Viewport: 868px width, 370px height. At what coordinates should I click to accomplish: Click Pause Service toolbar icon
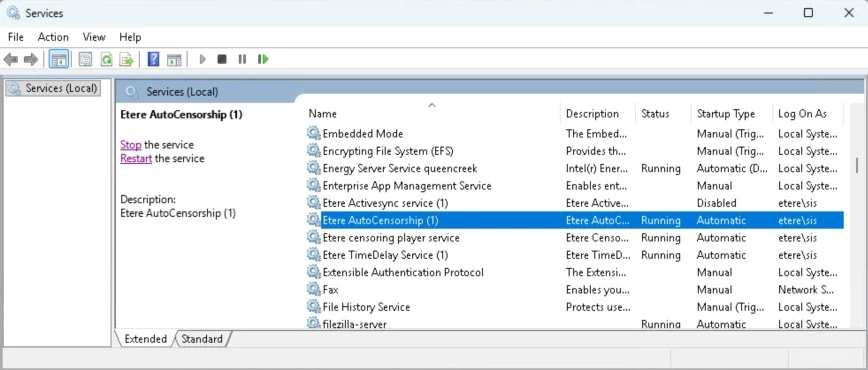(242, 59)
